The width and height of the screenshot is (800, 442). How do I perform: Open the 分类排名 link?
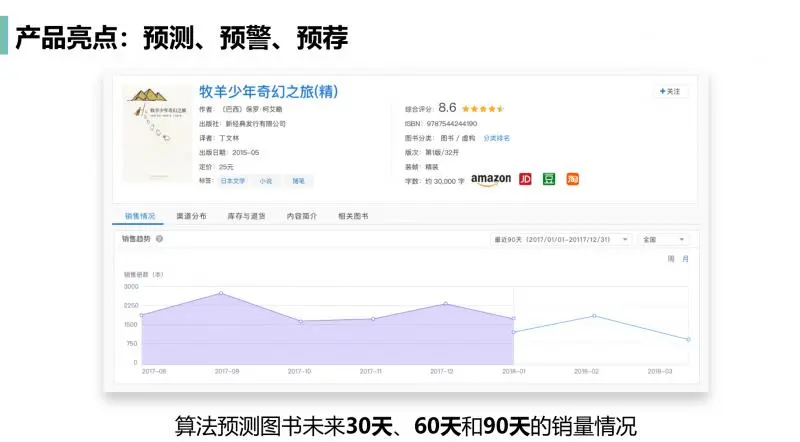coord(496,138)
